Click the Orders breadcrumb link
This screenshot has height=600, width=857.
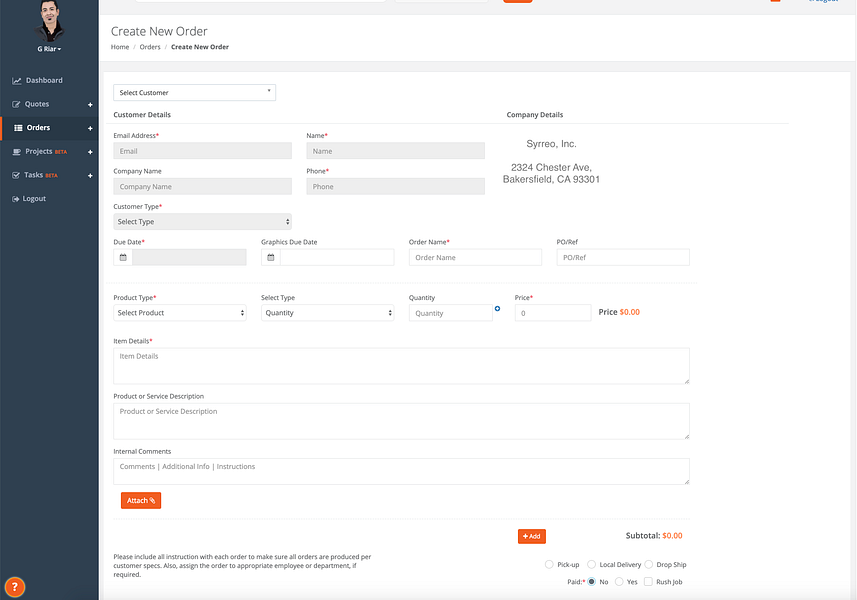tap(150, 47)
